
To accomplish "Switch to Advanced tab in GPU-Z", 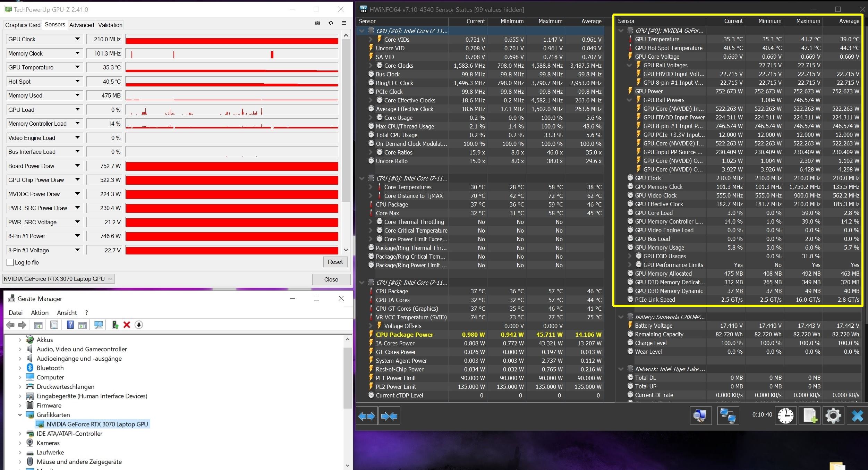I will click(82, 25).
